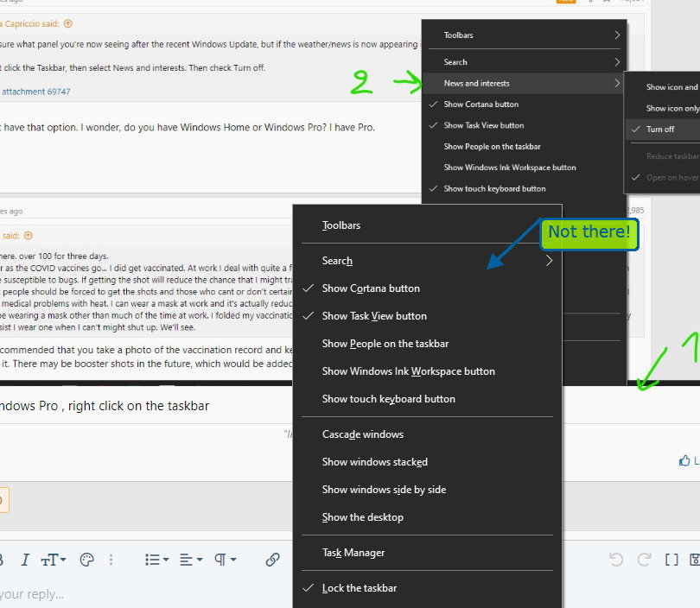700x608 pixels.
Task: Toggle Show Task View button in lower menu
Action: (x=374, y=316)
